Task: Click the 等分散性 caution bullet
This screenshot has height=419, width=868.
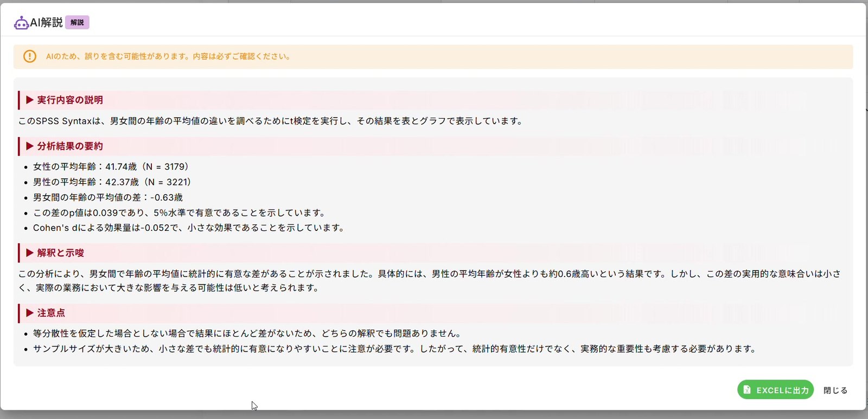Action: tap(248, 333)
